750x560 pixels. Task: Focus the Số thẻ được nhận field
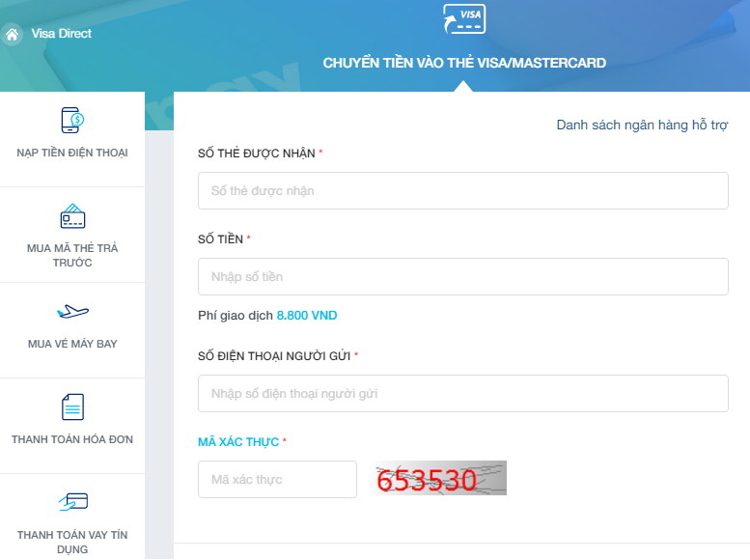click(463, 190)
